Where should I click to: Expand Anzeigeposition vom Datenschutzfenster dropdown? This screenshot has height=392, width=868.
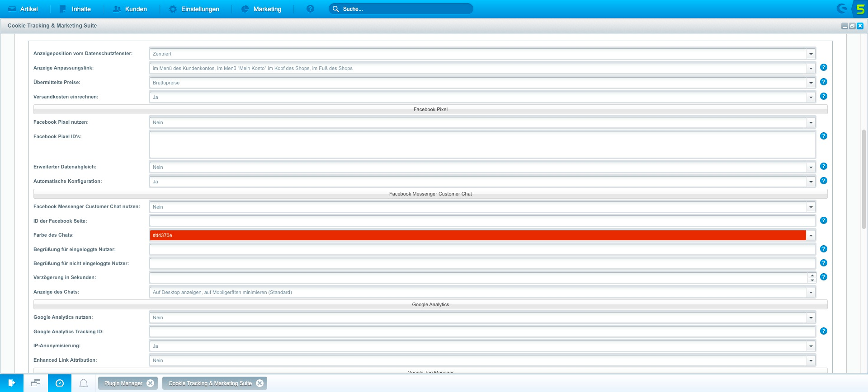[x=811, y=54]
